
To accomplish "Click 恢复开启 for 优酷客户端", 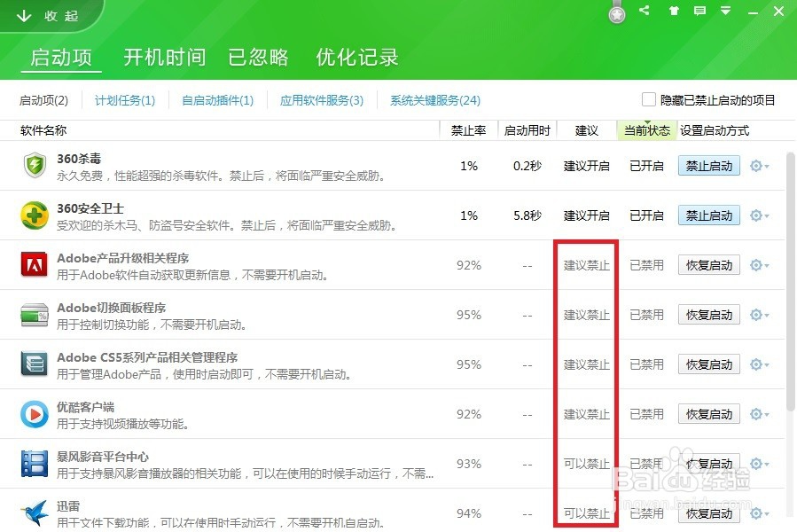I will click(708, 413).
